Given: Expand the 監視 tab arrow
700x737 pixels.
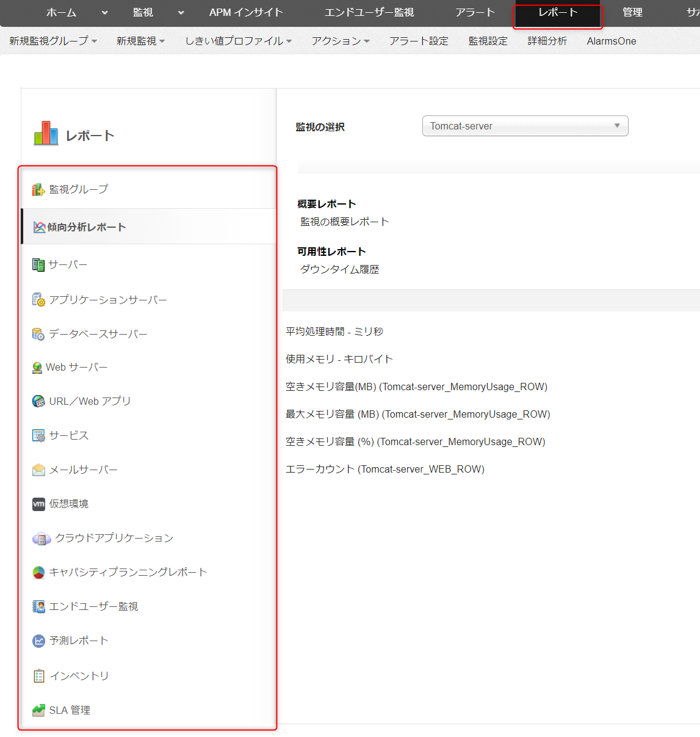Looking at the screenshot, I should pos(181,13).
